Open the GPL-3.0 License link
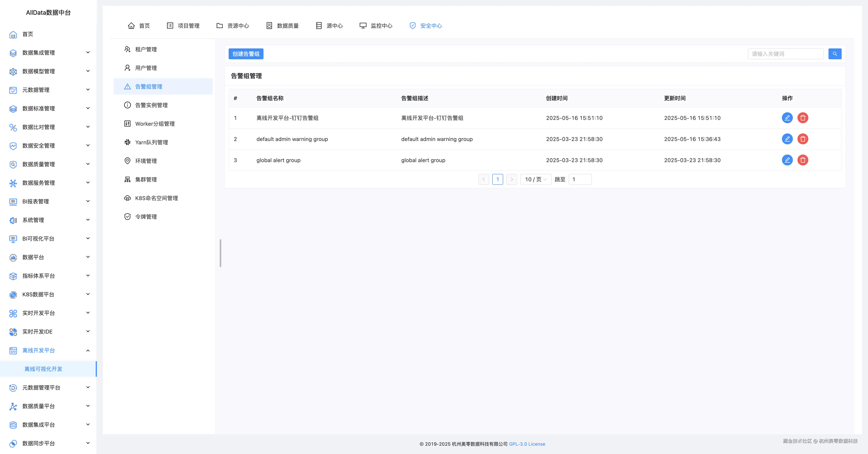Viewport: 868px width, 454px height. pos(527,444)
